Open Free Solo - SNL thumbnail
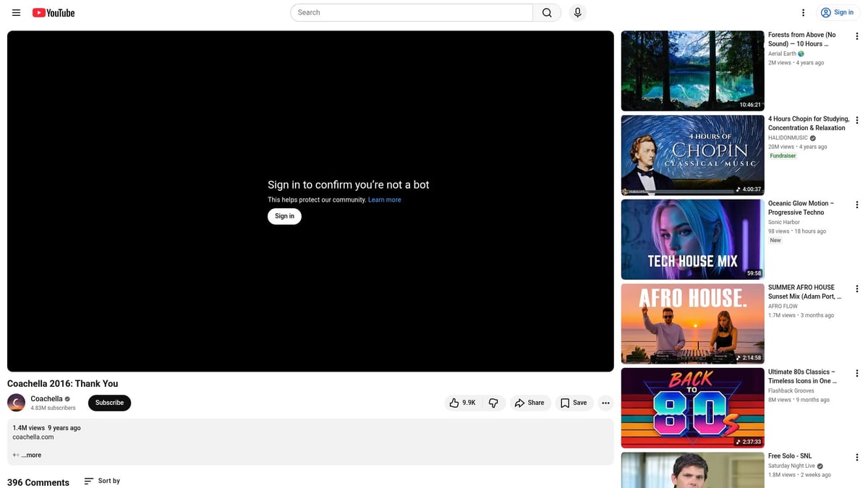This screenshot has width=868, height=488. click(x=692, y=470)
